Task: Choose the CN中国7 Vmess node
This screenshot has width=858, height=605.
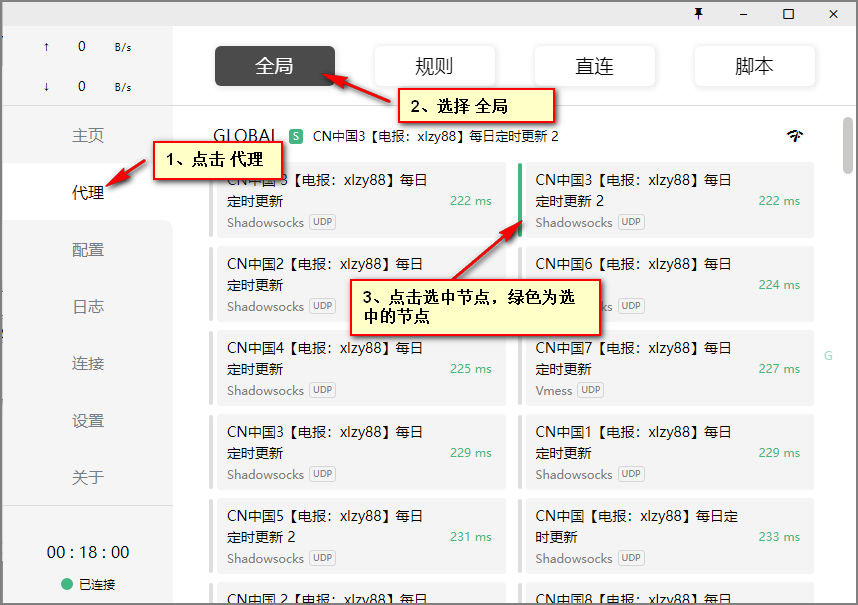Action: click(665, 368)
